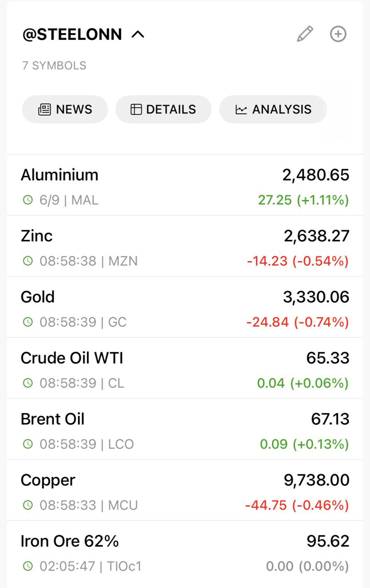Show the ANALYSIS tab
The width and height of the screenshot is (370, 588).
coord(273,109)
